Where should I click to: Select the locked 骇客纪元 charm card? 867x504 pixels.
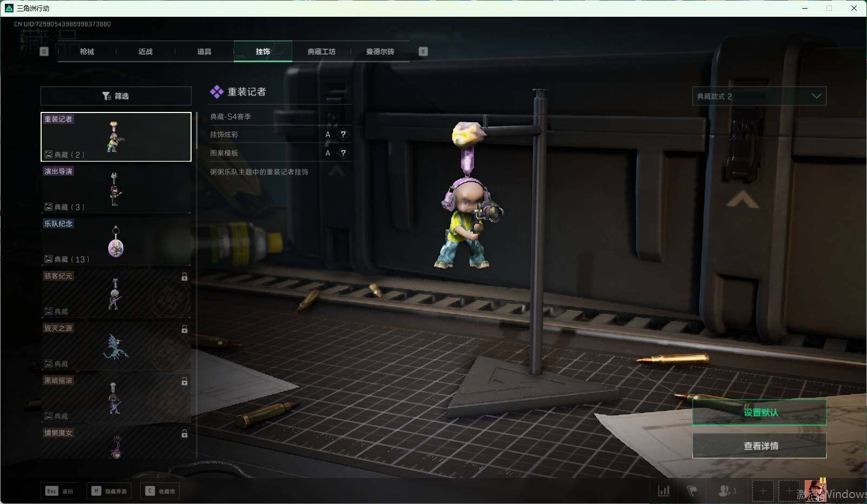point(116,294)
